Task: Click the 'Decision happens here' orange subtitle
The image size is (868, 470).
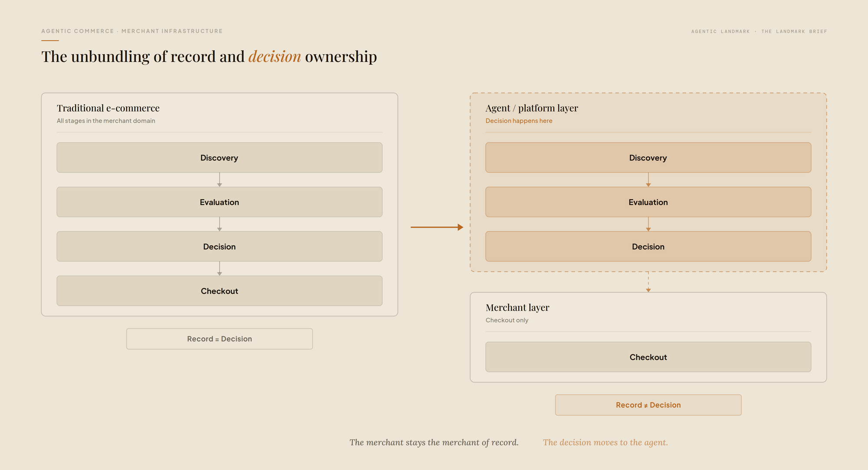Action: (x=519, y=121)
